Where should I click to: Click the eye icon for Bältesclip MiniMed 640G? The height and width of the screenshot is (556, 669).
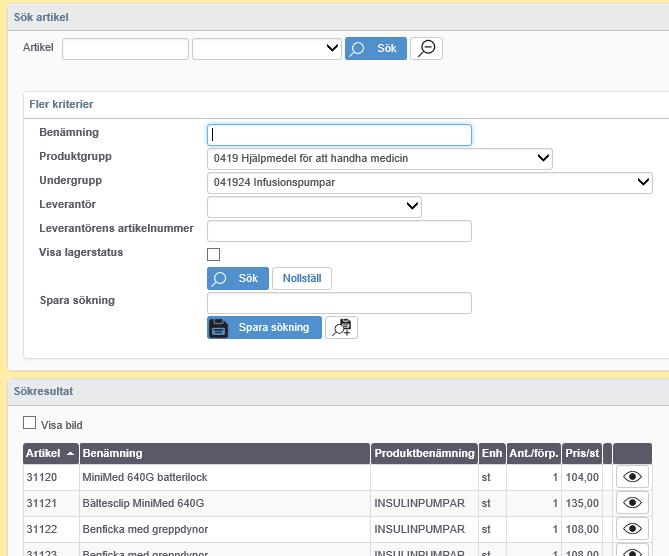click(632, 503)
